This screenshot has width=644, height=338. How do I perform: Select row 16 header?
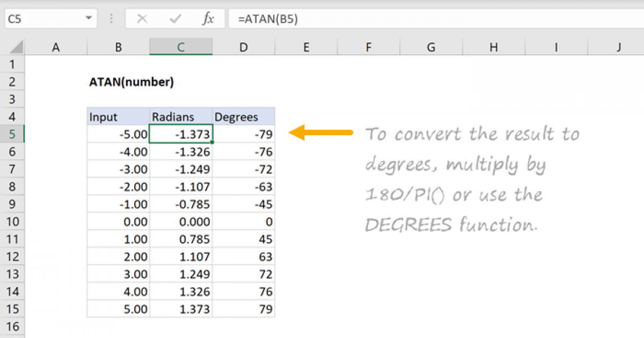point(12,326)
